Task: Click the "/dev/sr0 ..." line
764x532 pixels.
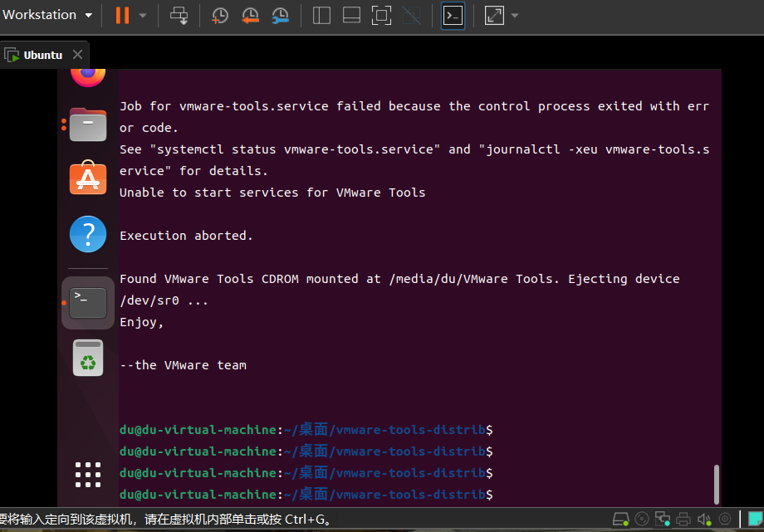Action: point(164,300)
